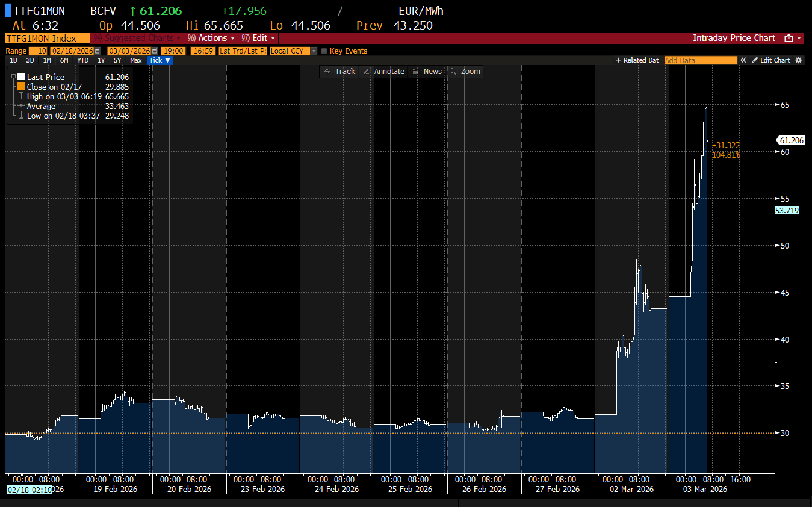The height and width of the screenshot is (507, 812).
Task: Collapse the legend tree toggle beside Last Price
Action: [13, 77]
